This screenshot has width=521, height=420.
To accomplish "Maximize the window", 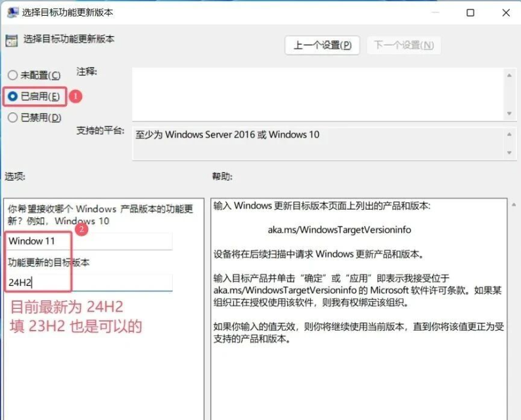I will (470, 12).
